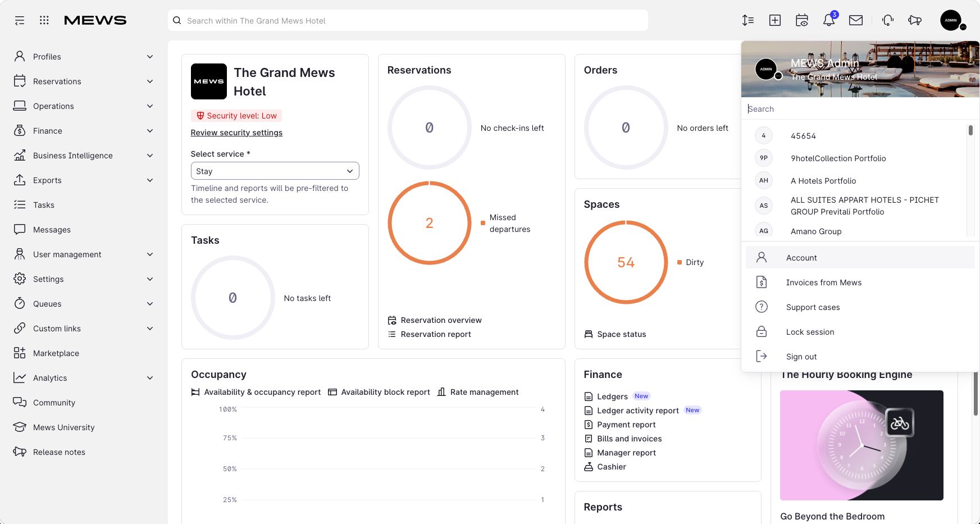Click the Cashier register icon
Image resolution: width=980 pixels, height=524 pixels.
(x=589, y=467)
